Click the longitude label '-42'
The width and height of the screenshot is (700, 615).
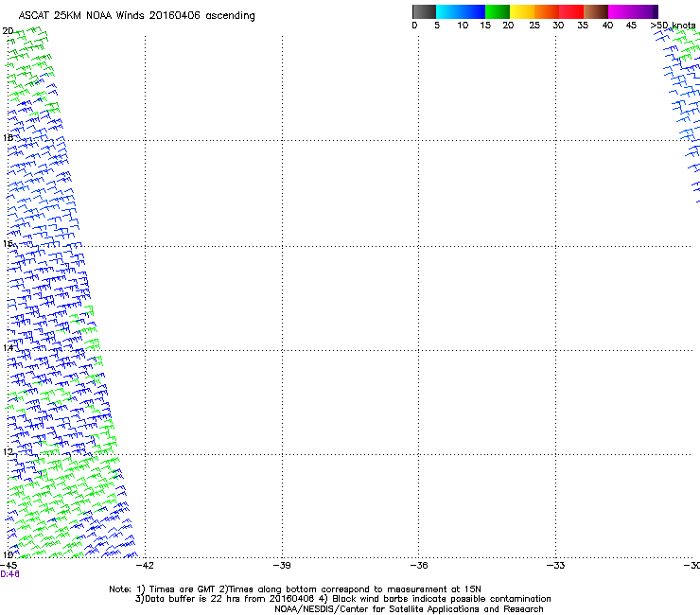(145, 566)
